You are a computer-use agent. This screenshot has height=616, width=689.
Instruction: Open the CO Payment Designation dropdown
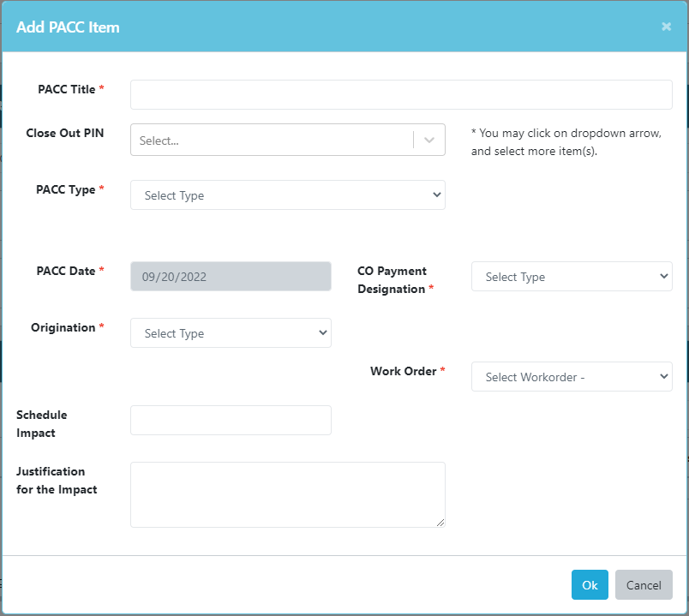[x=572, y=277]
